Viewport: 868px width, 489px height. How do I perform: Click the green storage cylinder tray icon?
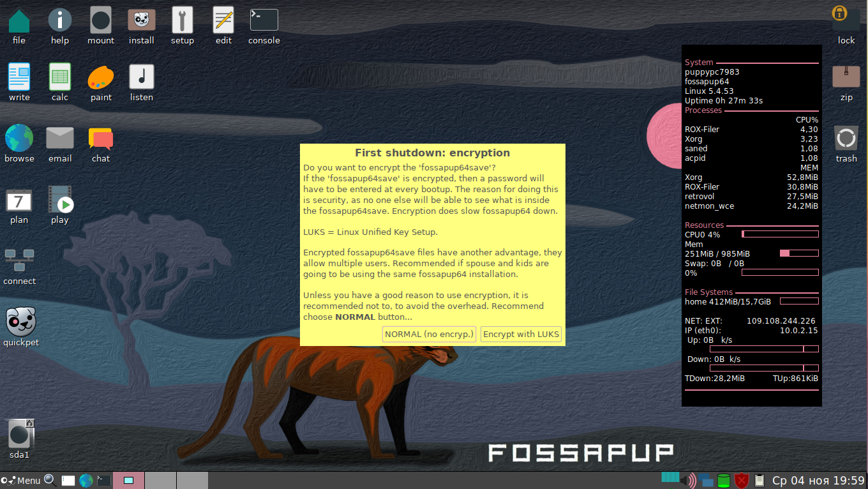coord(723,481)
